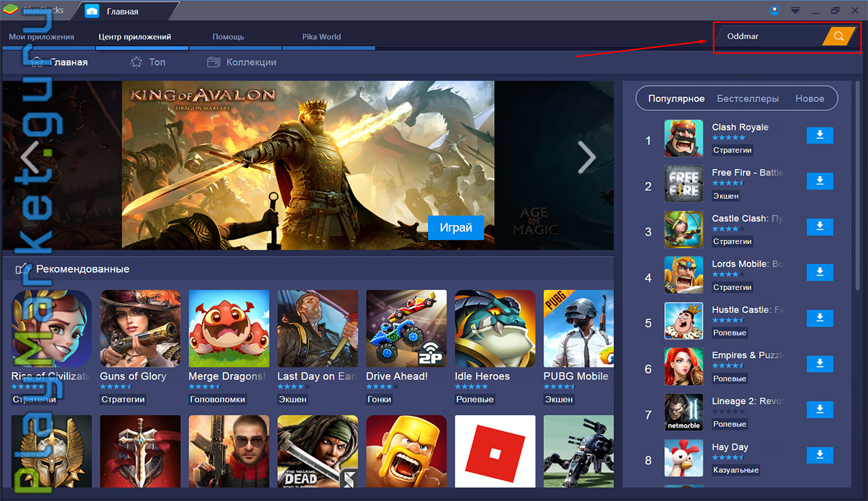Click the round blue title bar icon

point(775,10)
